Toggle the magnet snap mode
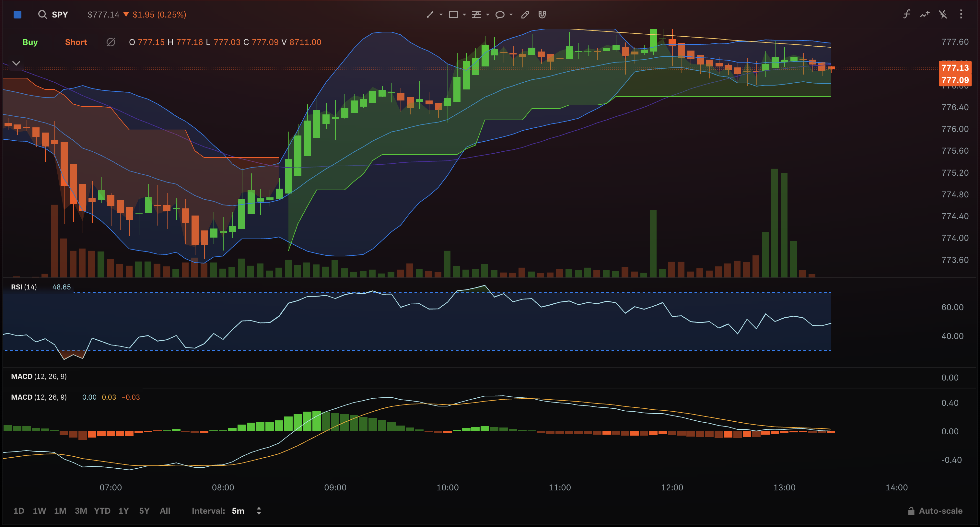The height and width of the screenshot is (527, 980). point(542,15)
